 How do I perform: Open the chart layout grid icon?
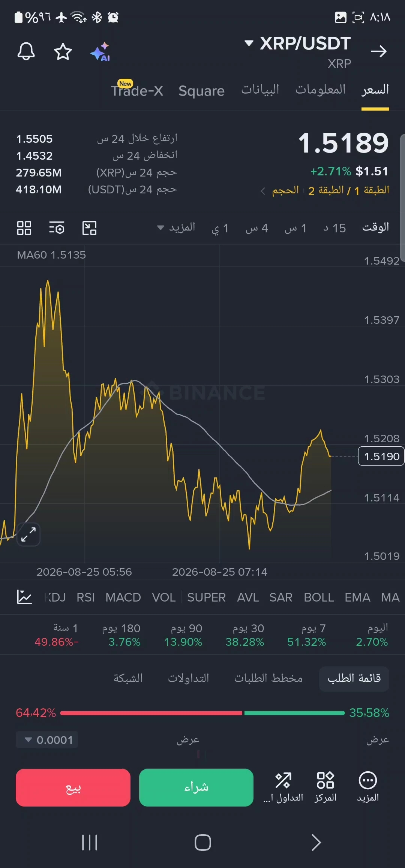(x=24, y=228)
